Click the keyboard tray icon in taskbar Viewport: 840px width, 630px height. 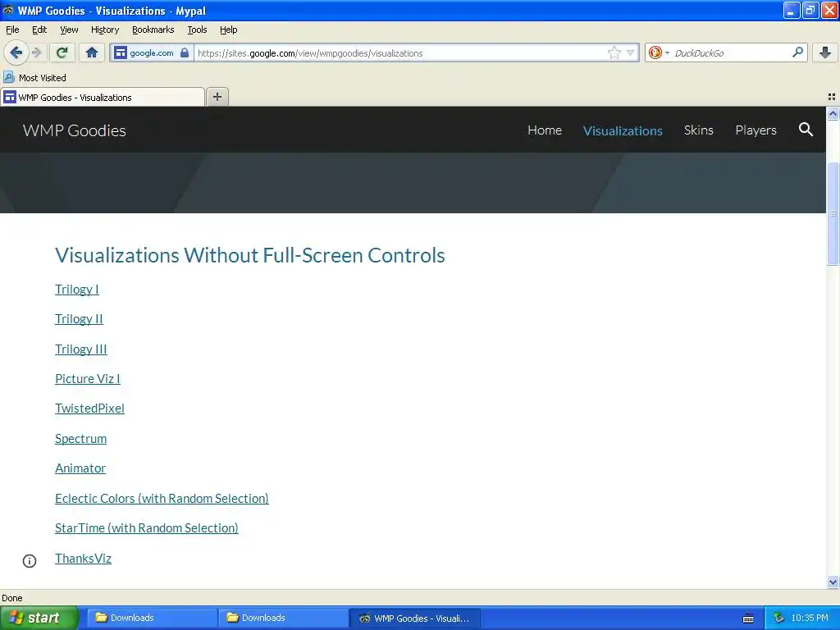pyautogui.click(x=748, y=619)
